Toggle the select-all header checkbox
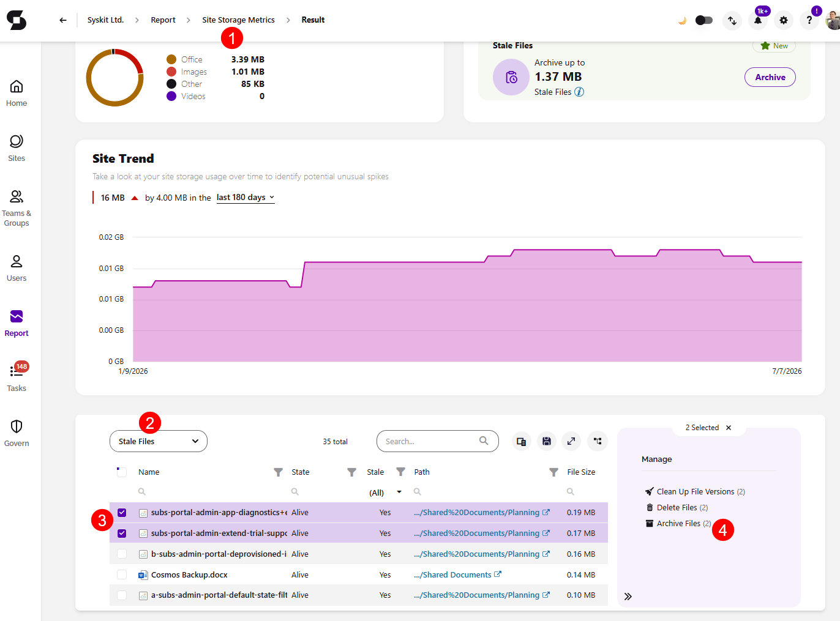This screenshot has height=621, width=840. [122, 472]
